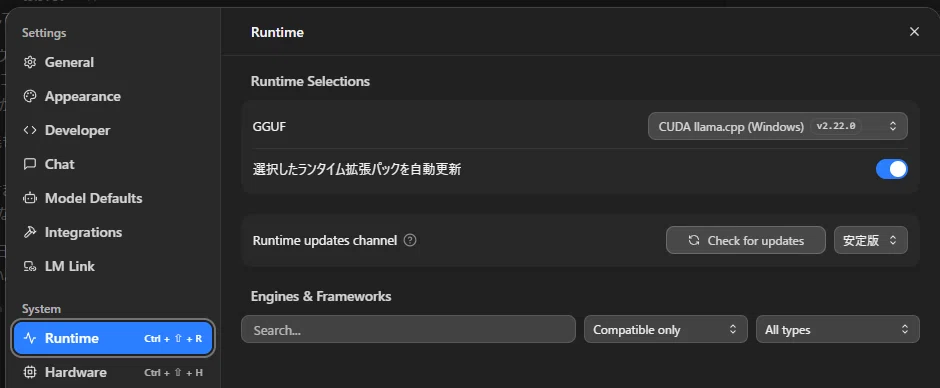Toggle auto-update of selected runtime extension packs
The width and height of the screenshot is (940, 388).
coord(891,170)
